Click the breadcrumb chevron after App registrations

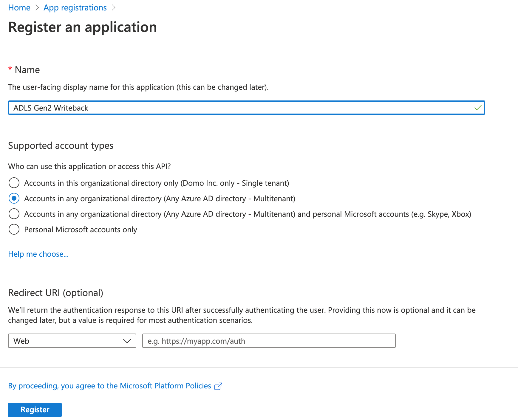tap(114, 8)
